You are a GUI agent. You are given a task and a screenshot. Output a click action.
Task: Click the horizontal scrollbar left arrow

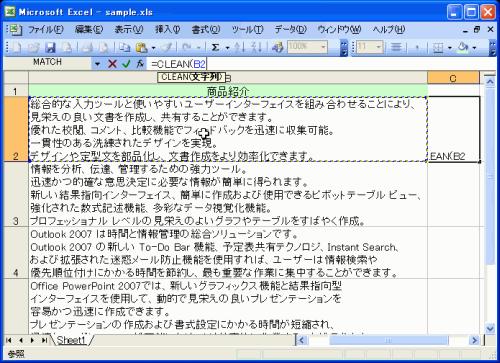(x=302, y=340)
